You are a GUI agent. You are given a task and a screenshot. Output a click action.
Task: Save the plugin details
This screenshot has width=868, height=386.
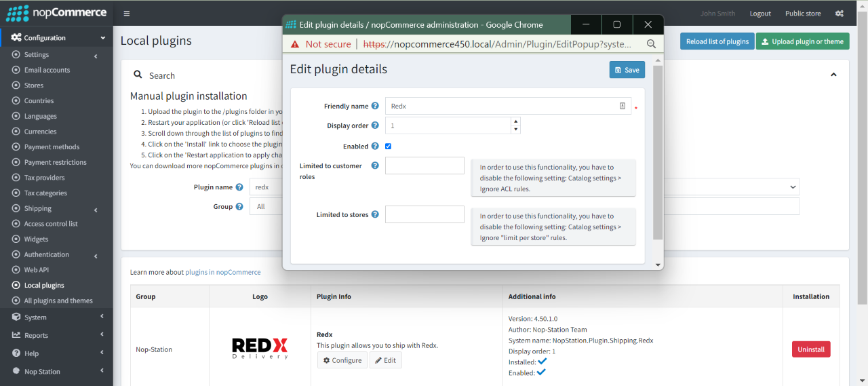(x=627, y=70)
